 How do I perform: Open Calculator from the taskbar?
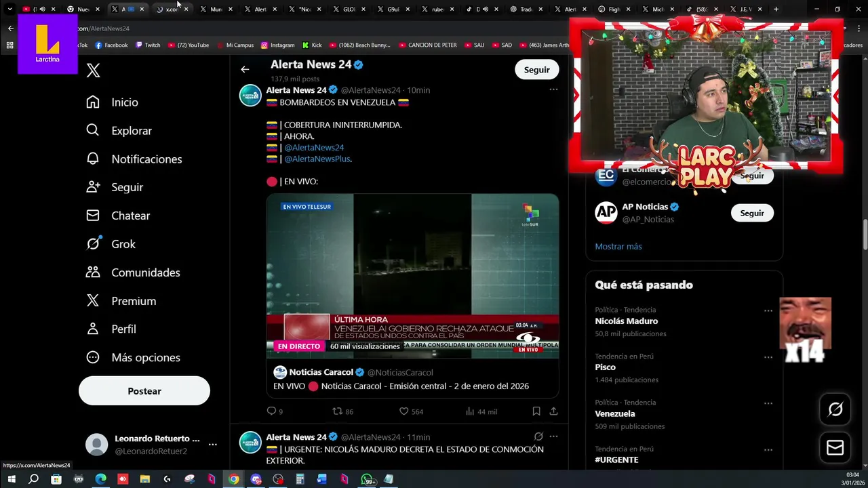pyautogui.click(x=300, y=479)
